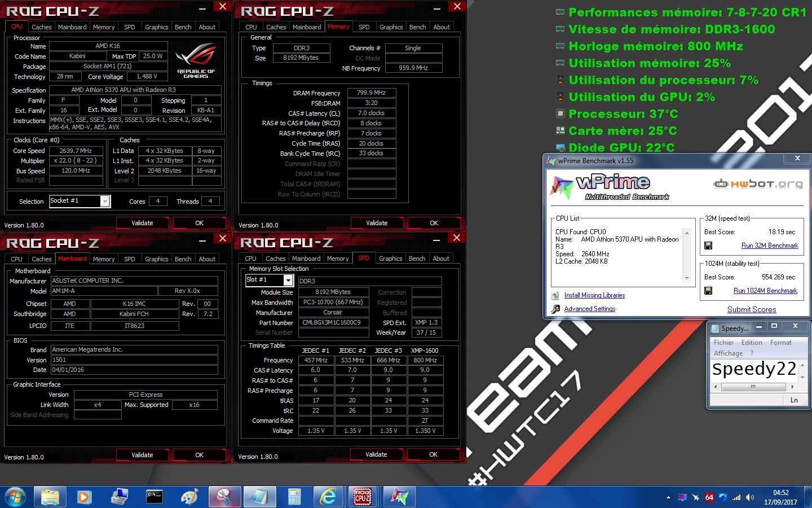Open the Snipping Tool taskbar icon
The width and height of the screenshot is (812, 508).
[x=224, y=497]
